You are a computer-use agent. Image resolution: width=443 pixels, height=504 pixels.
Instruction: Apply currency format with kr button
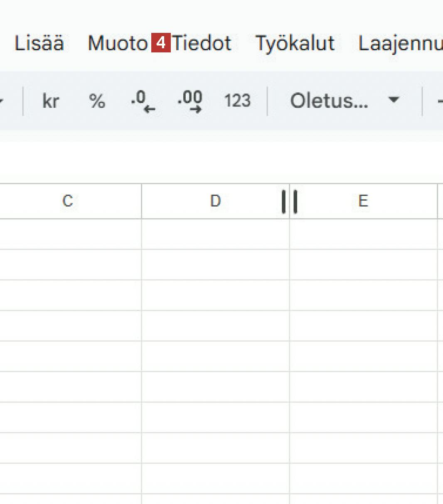tap(51, 101)
